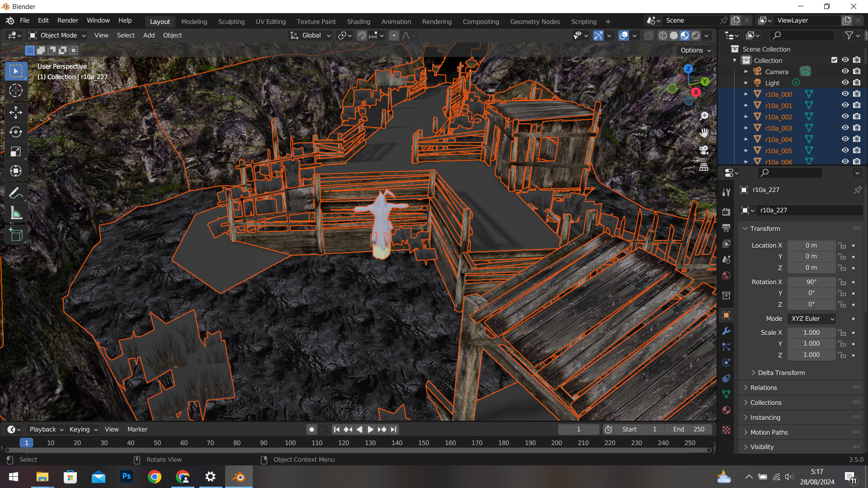Image resolution: width=868 pixels, height=488 pixels.
Task: Switch to rendered viewport shading
Action: (x=696, y=36)
